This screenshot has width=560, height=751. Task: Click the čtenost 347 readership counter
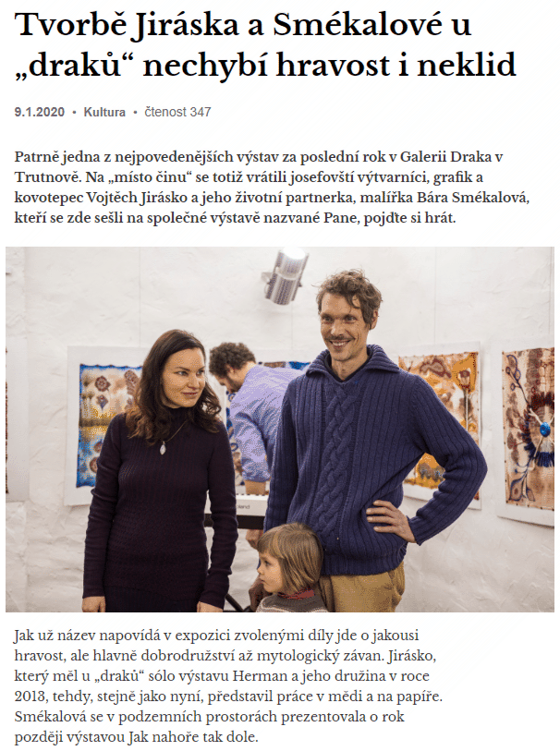point(177,112)
